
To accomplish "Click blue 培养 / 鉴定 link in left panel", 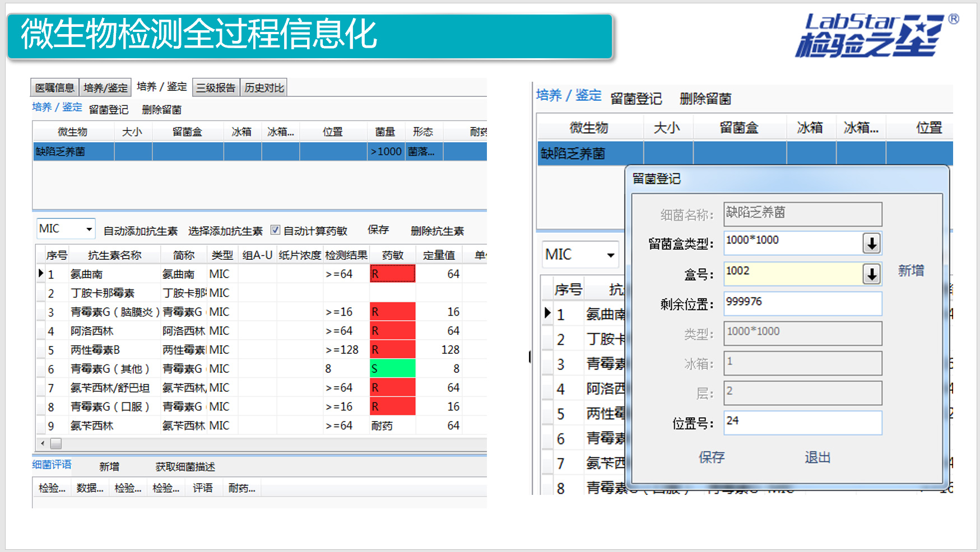I will pyautogui.click(x=57, y=107).
